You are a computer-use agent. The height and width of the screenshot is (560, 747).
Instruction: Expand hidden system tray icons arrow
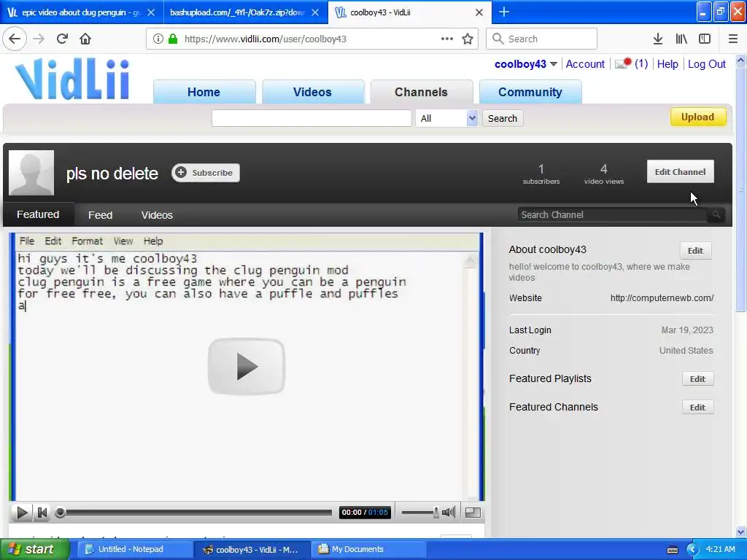pyautogui.click(x=693, y=550)
